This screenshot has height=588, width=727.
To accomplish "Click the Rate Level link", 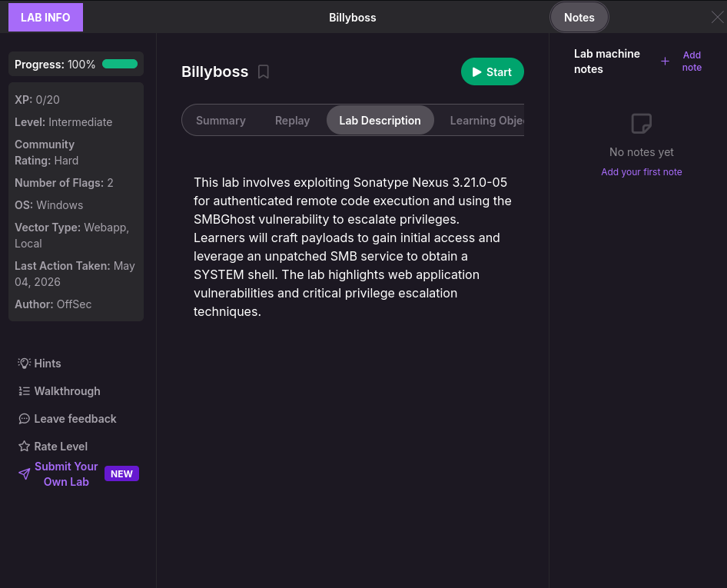I will pyautogui.click(x=61, y=447).
